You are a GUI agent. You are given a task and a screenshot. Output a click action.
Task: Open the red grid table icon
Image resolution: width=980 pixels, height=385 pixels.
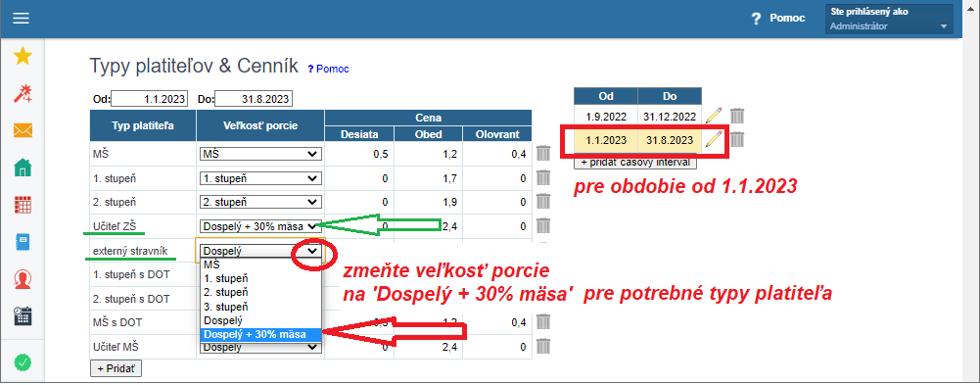coord(23,205)
